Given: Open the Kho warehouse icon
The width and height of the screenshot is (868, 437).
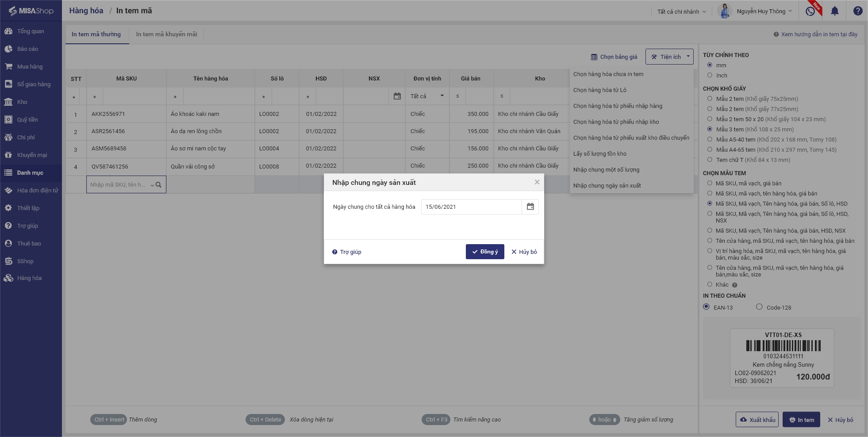Looking at the screenshot, I should pyautogui.click(x=8, y=102).
